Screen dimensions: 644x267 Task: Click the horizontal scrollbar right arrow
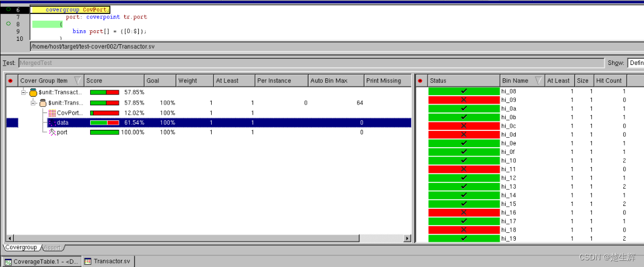pyautogui.click(x=407, y=238)
